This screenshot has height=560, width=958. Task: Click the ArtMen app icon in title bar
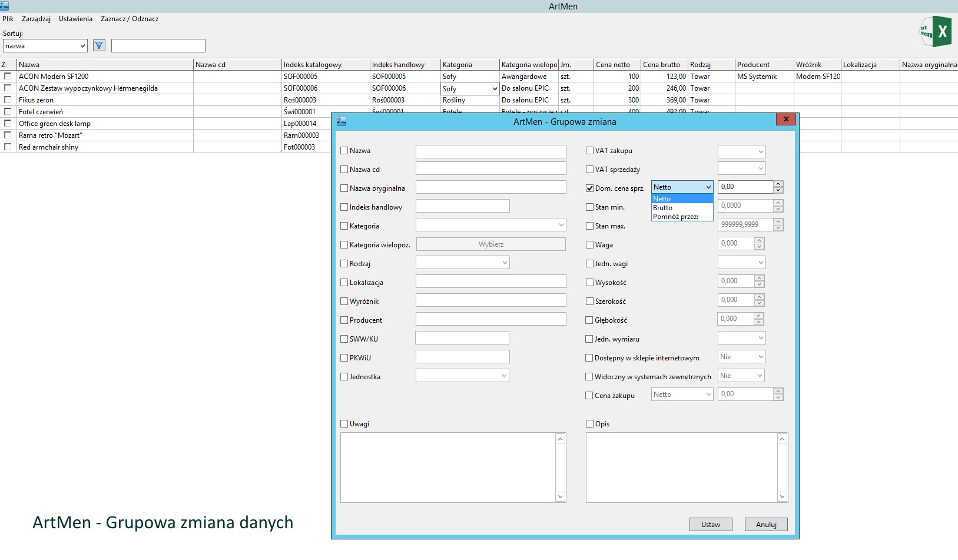click(4, 5)
